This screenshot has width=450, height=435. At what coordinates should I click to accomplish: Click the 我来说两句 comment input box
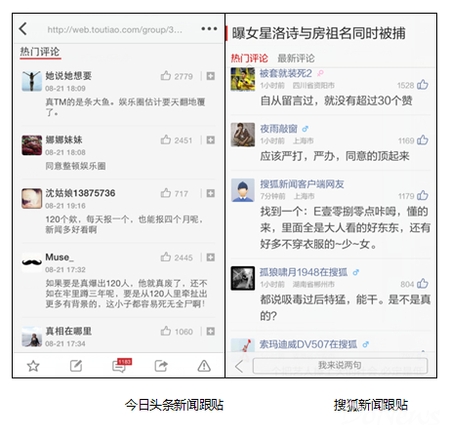point(340,366)
